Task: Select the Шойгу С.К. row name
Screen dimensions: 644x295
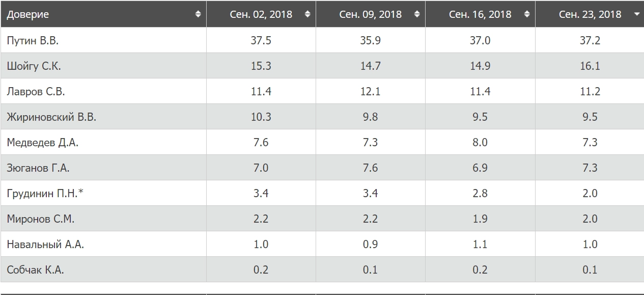Action: [x=34, y=66]
